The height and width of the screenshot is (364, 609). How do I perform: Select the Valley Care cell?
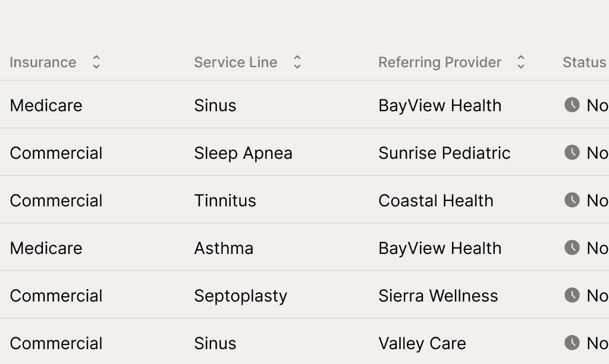point(422,343)
